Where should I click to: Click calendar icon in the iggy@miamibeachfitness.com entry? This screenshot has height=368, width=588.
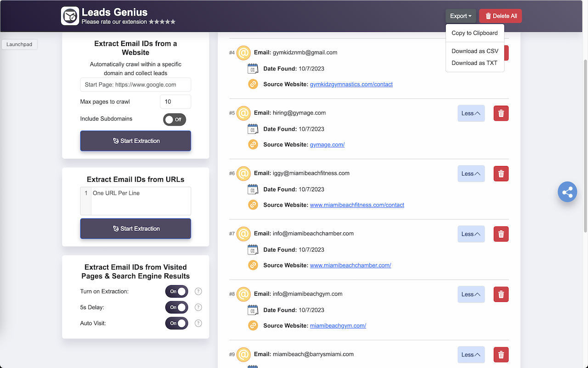pos(253,190)
